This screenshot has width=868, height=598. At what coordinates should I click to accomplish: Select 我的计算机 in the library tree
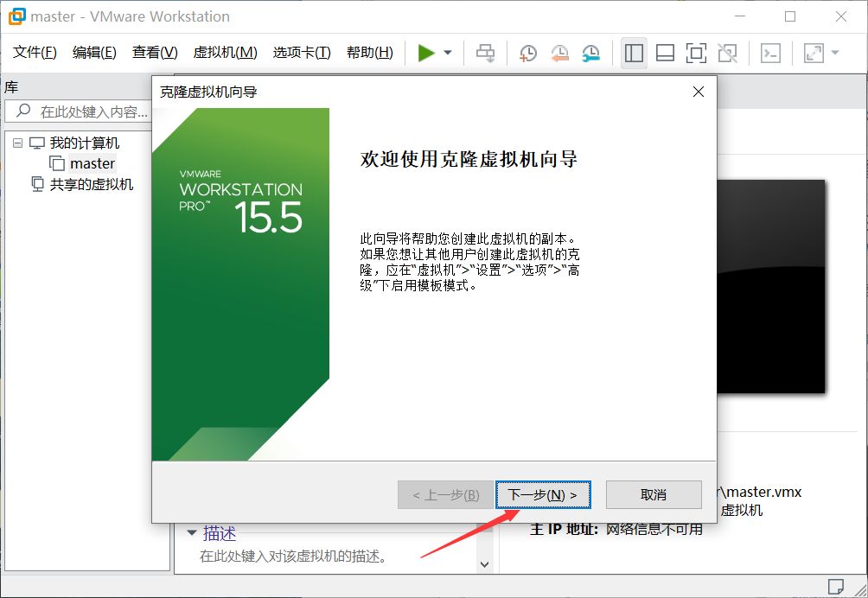[x=84, y=143]
